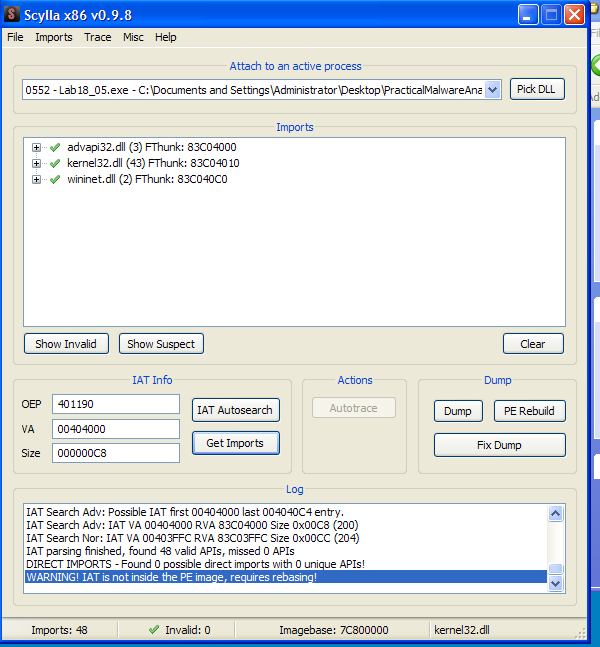Click green checkmark icon beside wininet.dll
The width and height of the screenshot is (600, 647).
tap(55, 180)
